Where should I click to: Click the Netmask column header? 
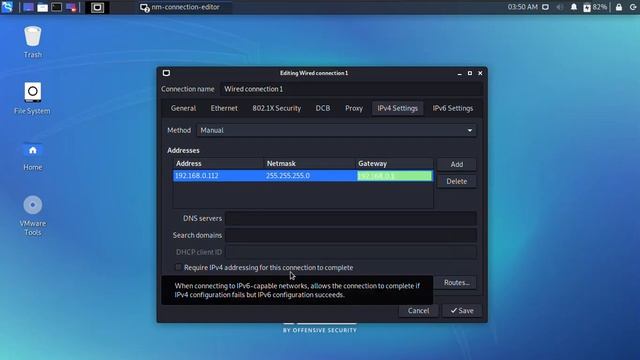pos(309,163)
